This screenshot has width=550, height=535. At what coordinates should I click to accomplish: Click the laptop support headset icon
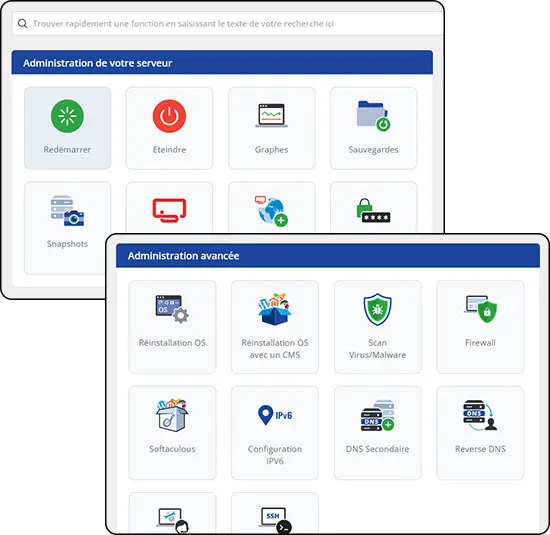172,520
